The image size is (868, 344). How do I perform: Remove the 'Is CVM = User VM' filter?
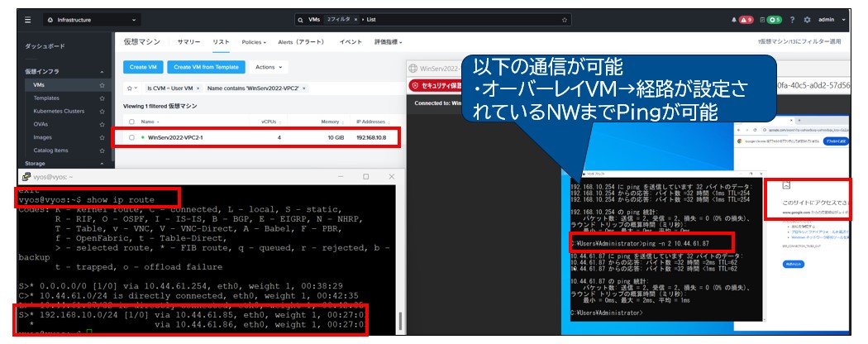(198, 87)
